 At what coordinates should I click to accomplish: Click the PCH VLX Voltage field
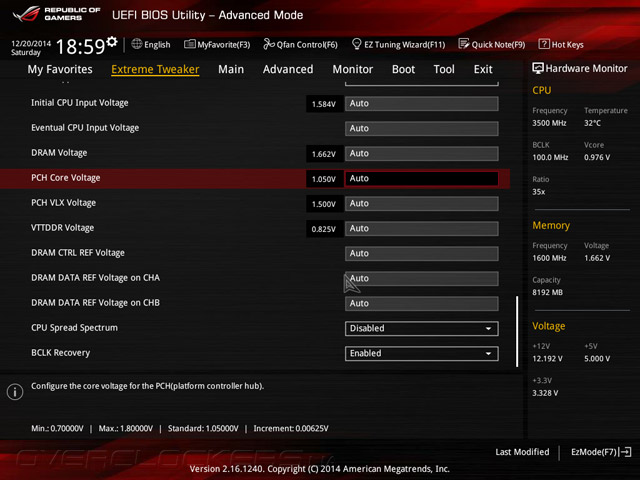pos(422,204)
